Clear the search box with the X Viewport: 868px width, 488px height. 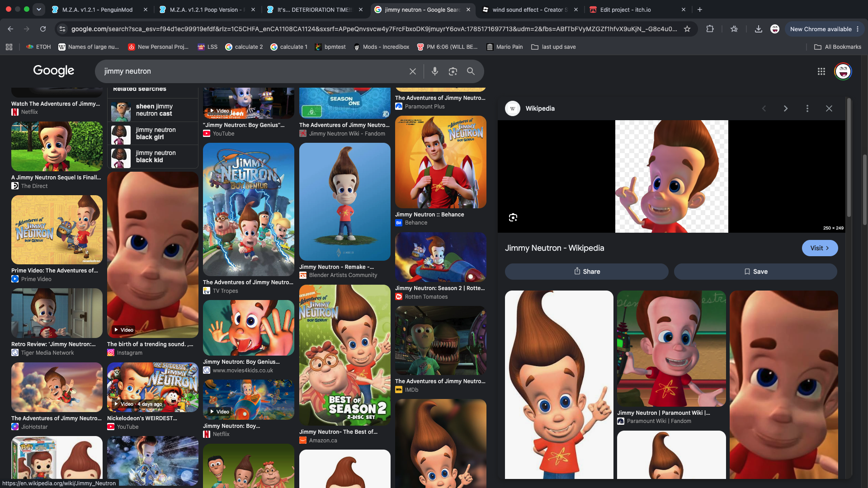413,71
